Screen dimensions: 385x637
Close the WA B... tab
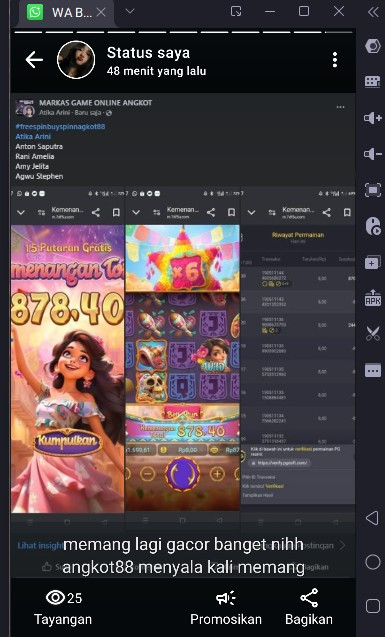click(x=101, y=13)
